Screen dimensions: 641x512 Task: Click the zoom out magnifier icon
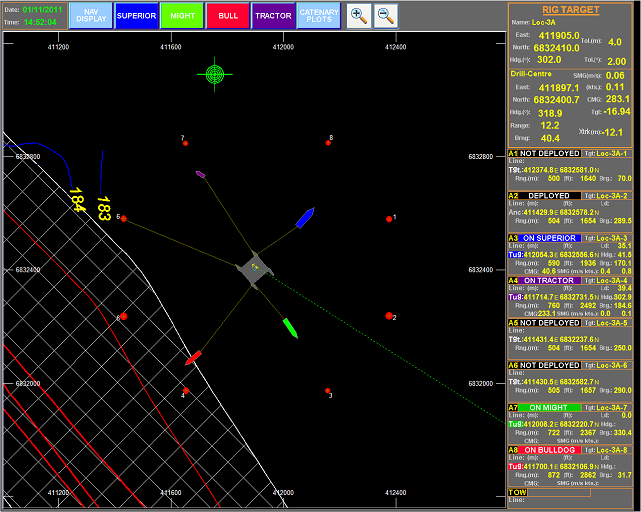coord(386,16)
